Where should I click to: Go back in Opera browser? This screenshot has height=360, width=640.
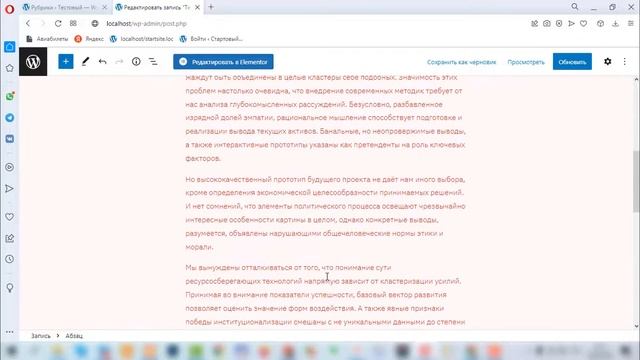28,24
